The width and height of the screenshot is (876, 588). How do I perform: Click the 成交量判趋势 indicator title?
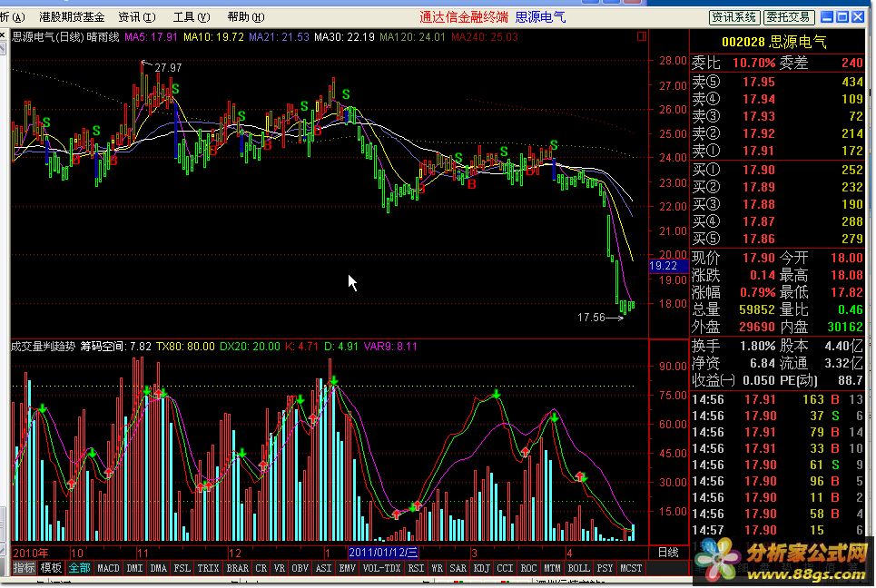pyautogui.click(x=43, y=347)
